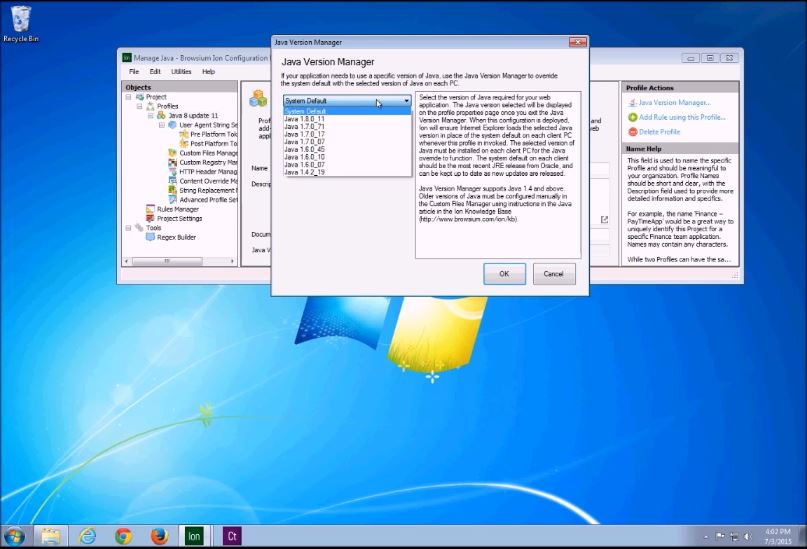
Task: Click the Pre Platform Token star icon
Action: [x=184, y=134]
